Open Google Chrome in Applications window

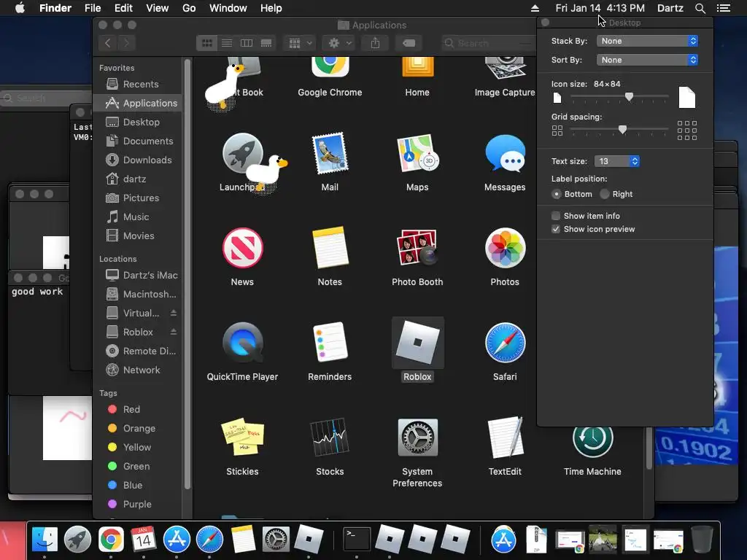[x=330, y=67]
